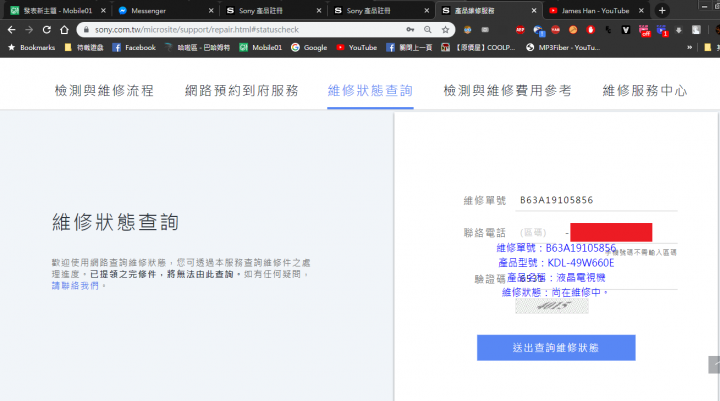Bookmark this page with the star icon
Viewport: 720px width, 401px height.
point(445,30)
